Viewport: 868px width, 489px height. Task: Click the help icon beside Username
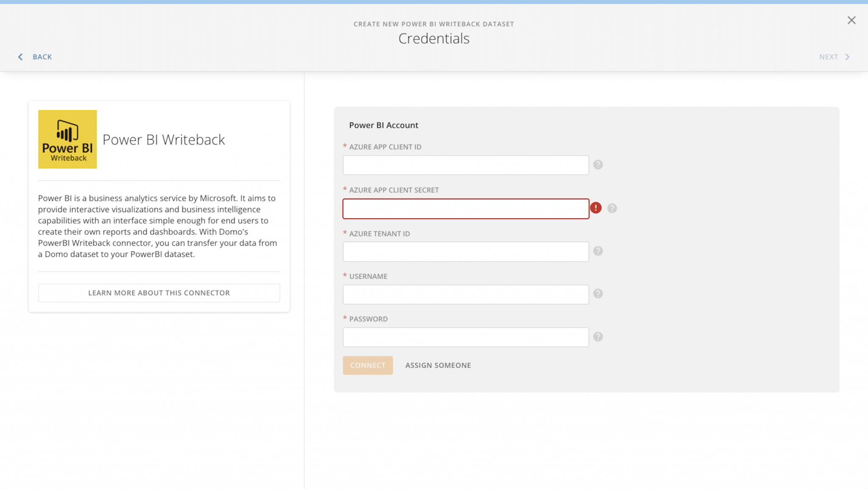598,294
